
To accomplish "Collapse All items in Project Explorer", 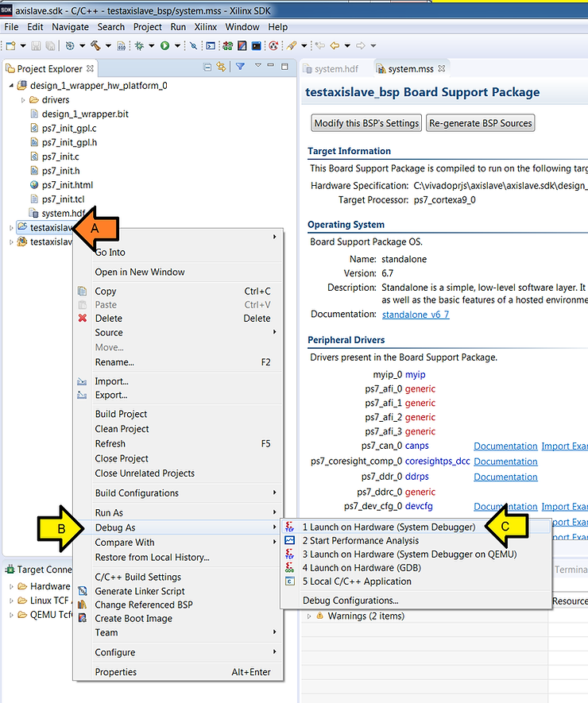I will pos(207,68).
